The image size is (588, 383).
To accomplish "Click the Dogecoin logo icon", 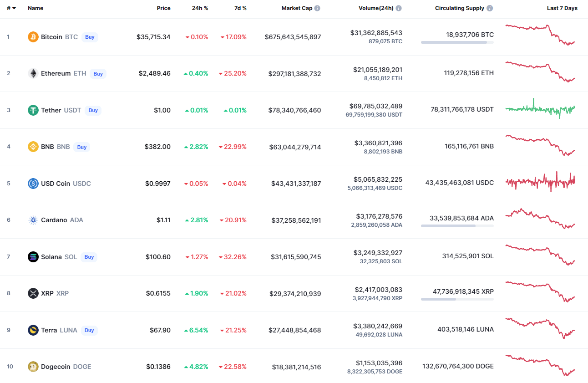I will pos(33,367).
